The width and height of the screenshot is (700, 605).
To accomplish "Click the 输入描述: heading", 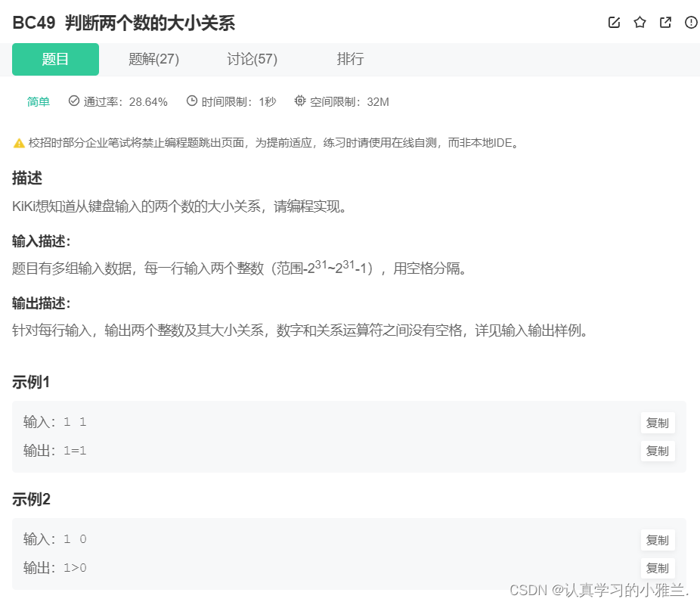I will tap(41, 241).
